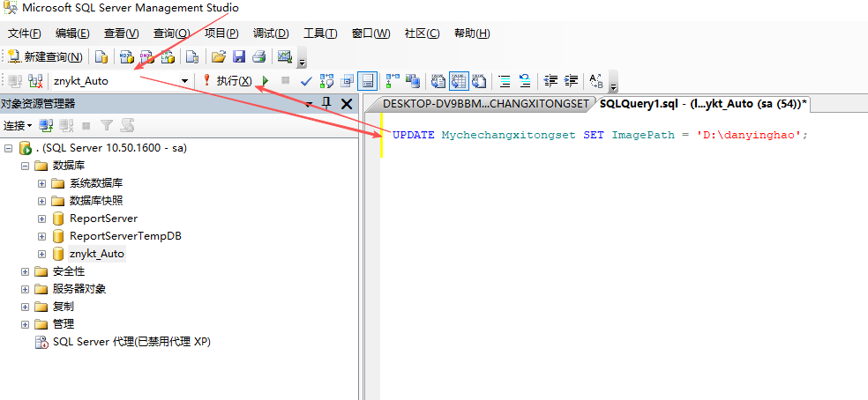The width and height of the screenshot is (868, 400).
Task: Open Query Options icon
Action: (x=347, y=81)
